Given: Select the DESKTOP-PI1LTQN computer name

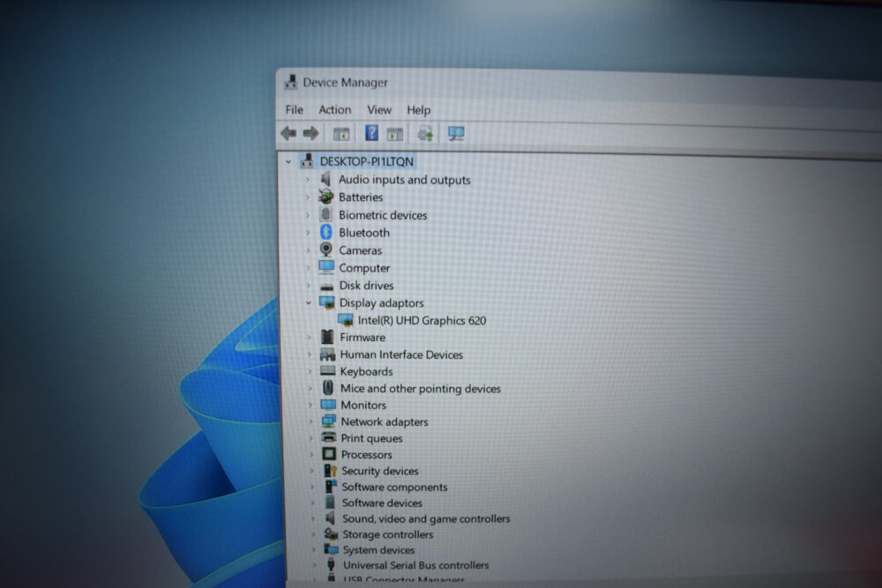Looking at the screenshot, I should [x=366, y=161].
